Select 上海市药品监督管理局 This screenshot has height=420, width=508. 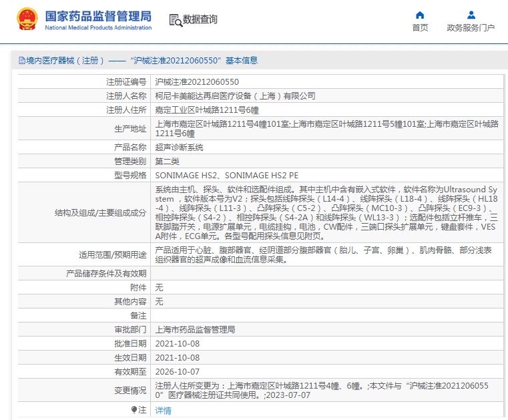click(195, 330)
